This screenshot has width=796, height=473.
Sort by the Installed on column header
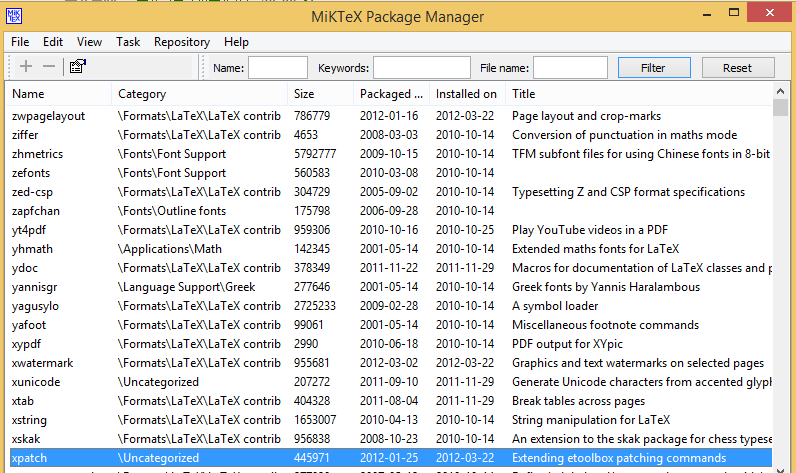pyautogui.click(x=468, y=94)
